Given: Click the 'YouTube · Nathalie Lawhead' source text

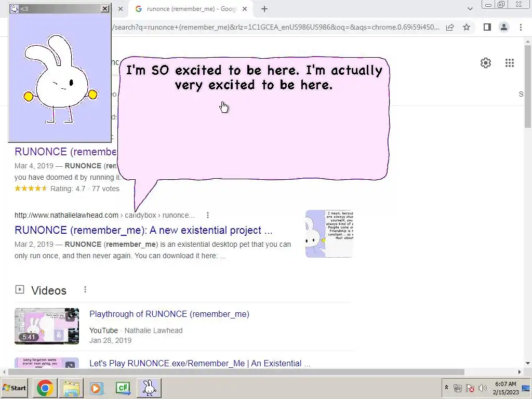Looking at the screenshot, I should [x=136, y=330].
